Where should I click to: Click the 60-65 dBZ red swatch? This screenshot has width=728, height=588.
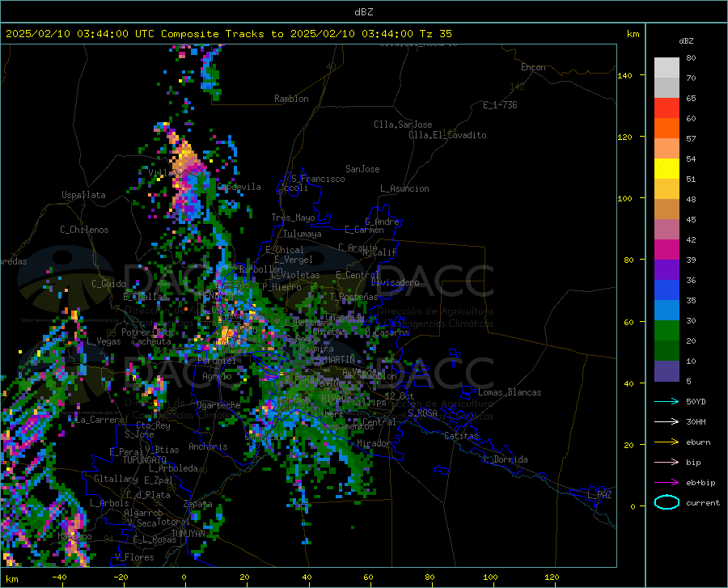pos(667,108)
